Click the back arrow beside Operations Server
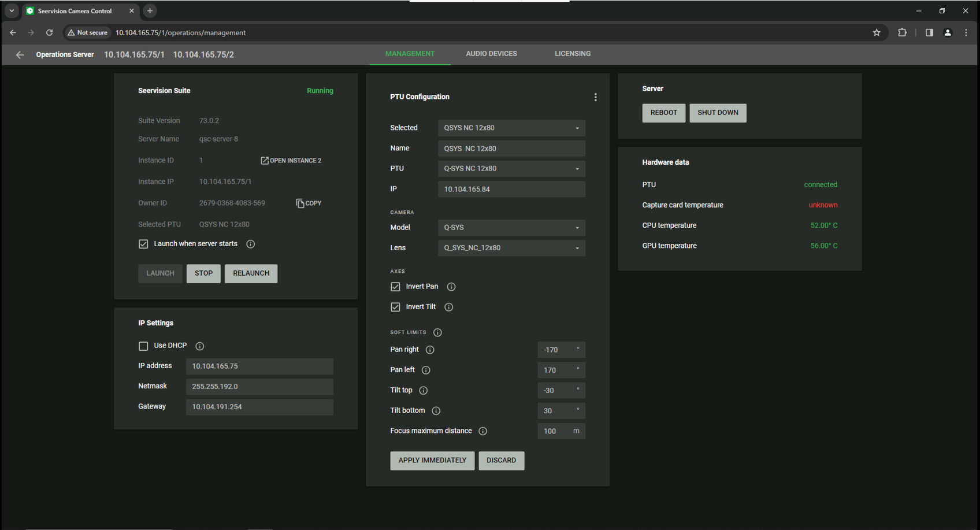Image resolution: width=980 pixels, height=530 pixels. [20, 55]
